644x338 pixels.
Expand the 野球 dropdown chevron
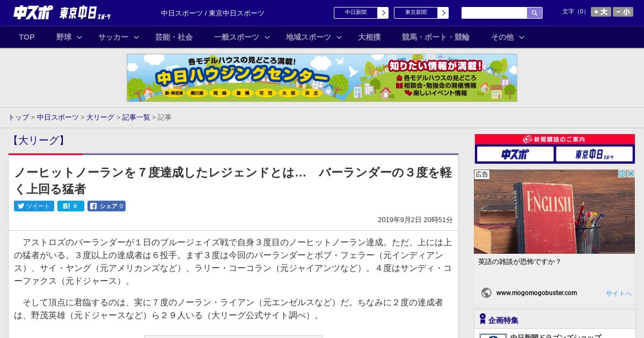[79, 38]
